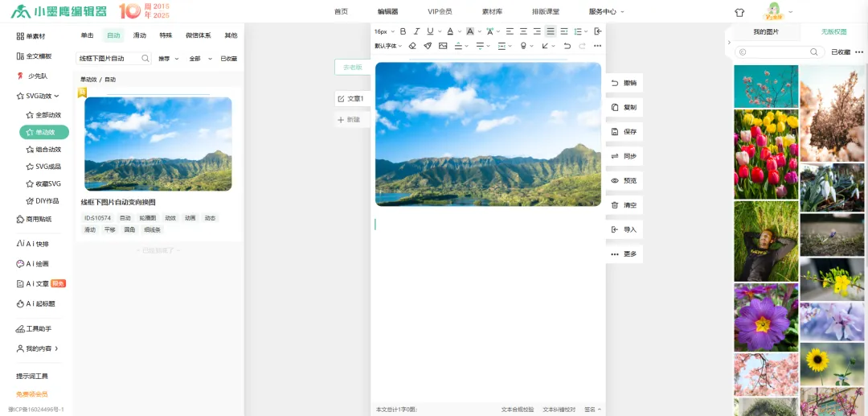The image size is (868, 416).
Task: Toggle the 已收藏 filter in left panel
Action: (x=228, y=59)
